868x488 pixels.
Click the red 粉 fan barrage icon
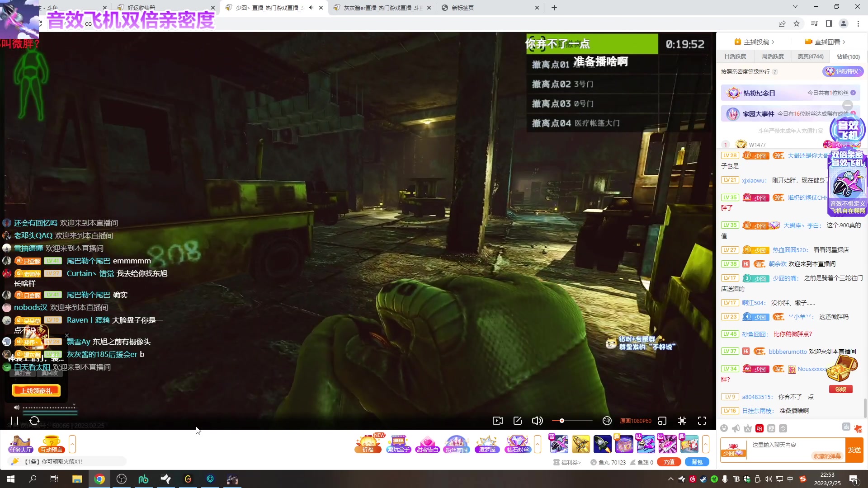(x=759, y=428)
